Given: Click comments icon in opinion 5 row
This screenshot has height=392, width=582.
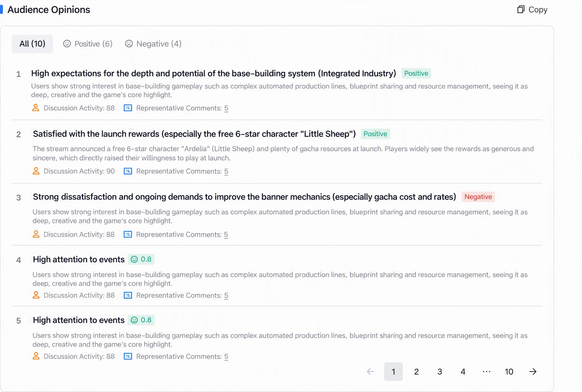Looking at the screenshot, I should pos(128,356).
